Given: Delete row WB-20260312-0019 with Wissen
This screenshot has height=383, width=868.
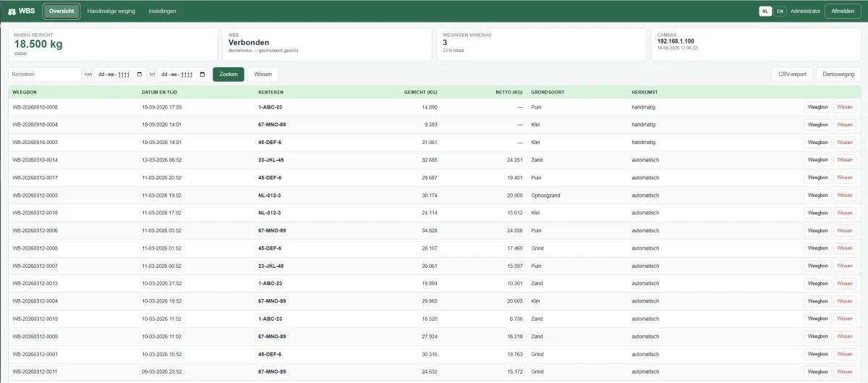Looking at the screenshot, I should (x=845, y=319).
